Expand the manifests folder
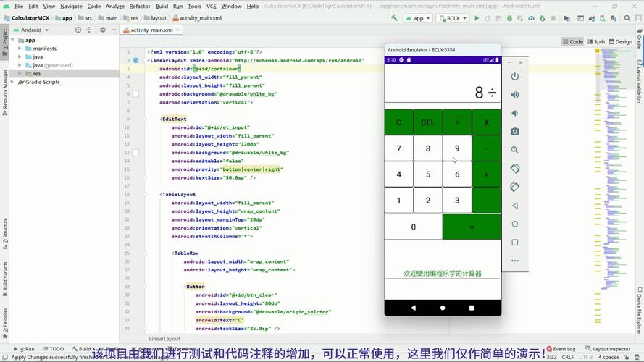Viewport: 644px width, 362px height. click(20, 49)
